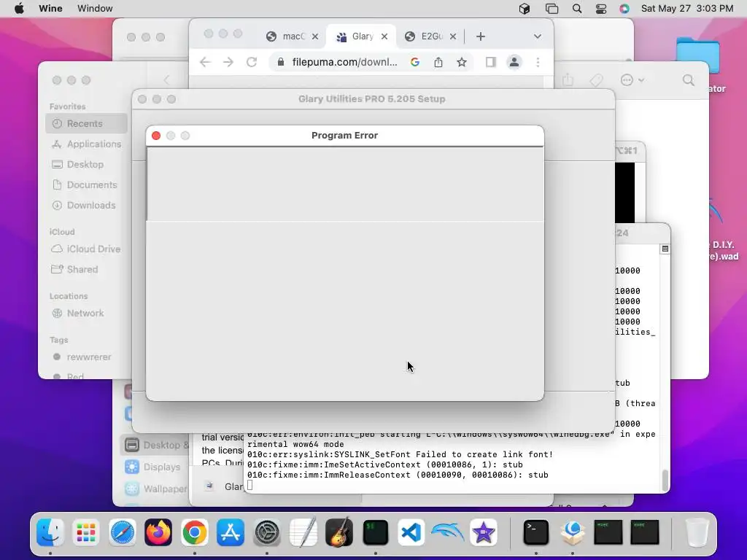Open Spotlight search in menu bar
The image size is (747, 560).
[x=577, y=9]
